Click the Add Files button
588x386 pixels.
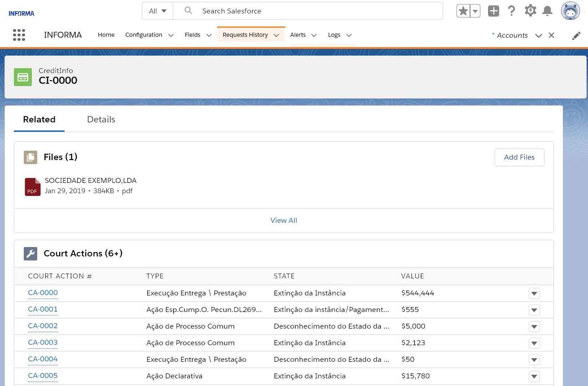point(519,157)
